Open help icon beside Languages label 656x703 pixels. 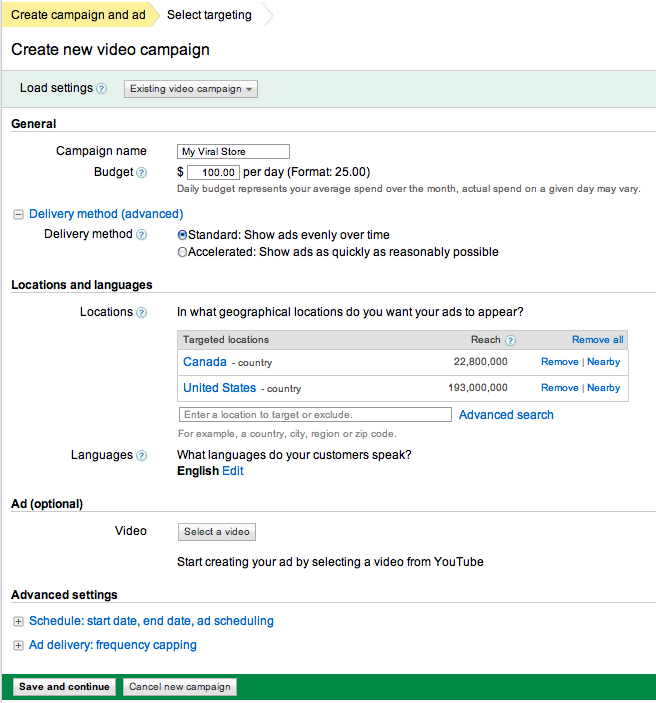coord(141,456)
